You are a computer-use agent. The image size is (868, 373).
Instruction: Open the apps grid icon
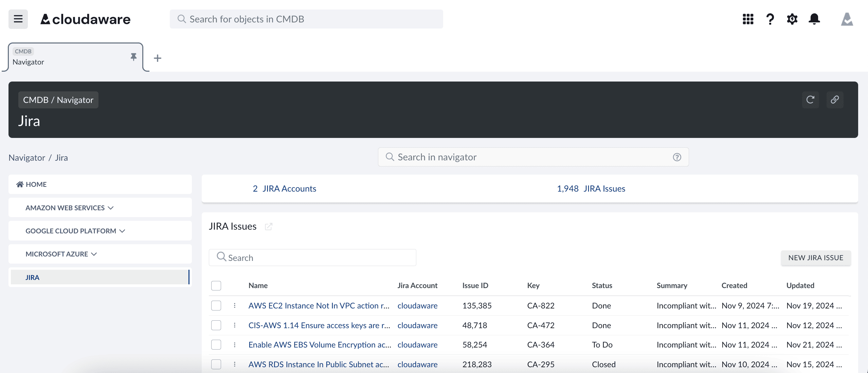[x=748, y=19]
